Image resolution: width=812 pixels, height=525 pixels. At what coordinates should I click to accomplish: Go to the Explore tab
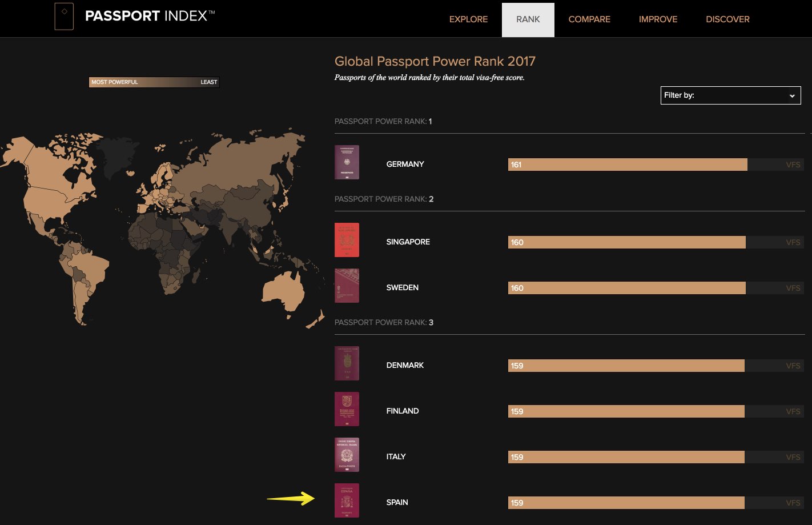(468, 19)
